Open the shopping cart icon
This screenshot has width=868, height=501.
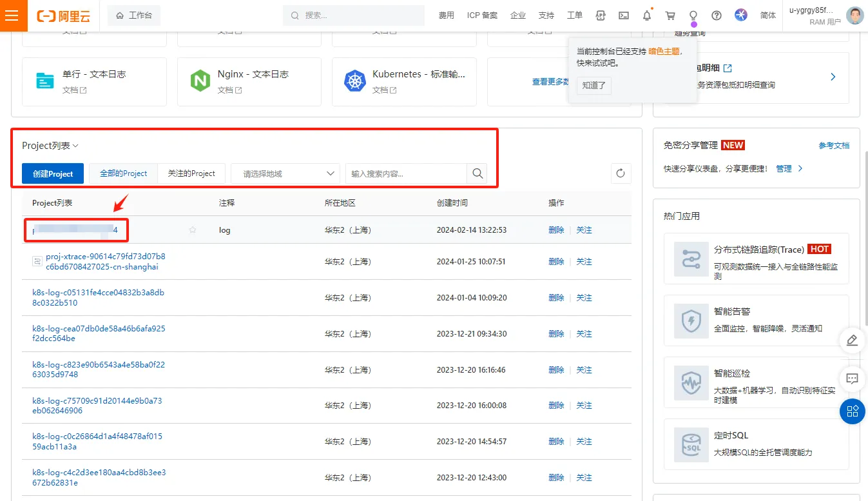click(670, 15)
